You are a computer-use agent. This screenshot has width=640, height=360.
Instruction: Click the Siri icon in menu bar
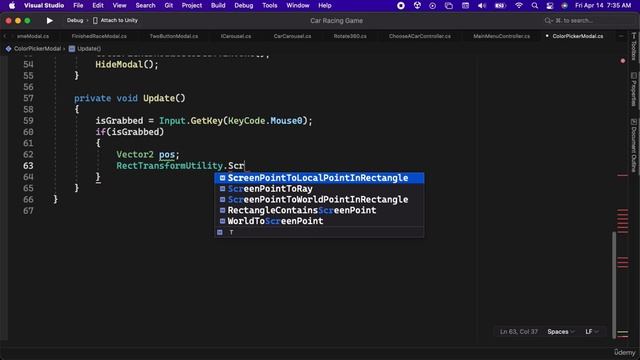[x=564, y=6]
